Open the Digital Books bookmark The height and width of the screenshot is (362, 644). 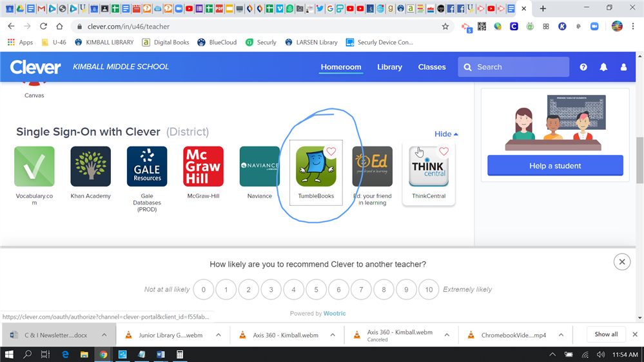(x=166, y=42)
